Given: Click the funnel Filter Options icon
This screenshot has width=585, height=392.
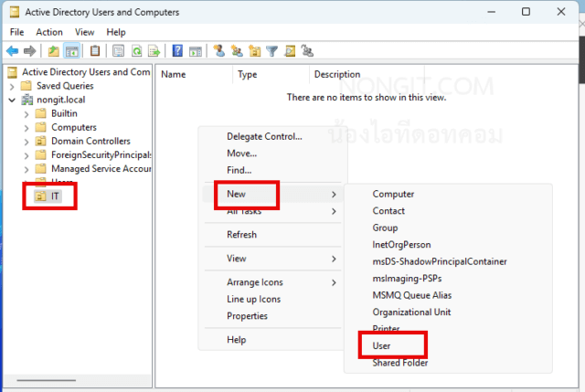Looking at the screenshot, I should coord(272,51).
